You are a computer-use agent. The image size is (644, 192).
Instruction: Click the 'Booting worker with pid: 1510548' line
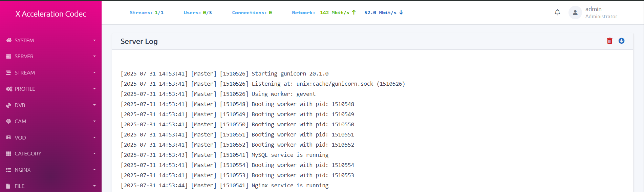pyautogui.click(x=237, y=104)
